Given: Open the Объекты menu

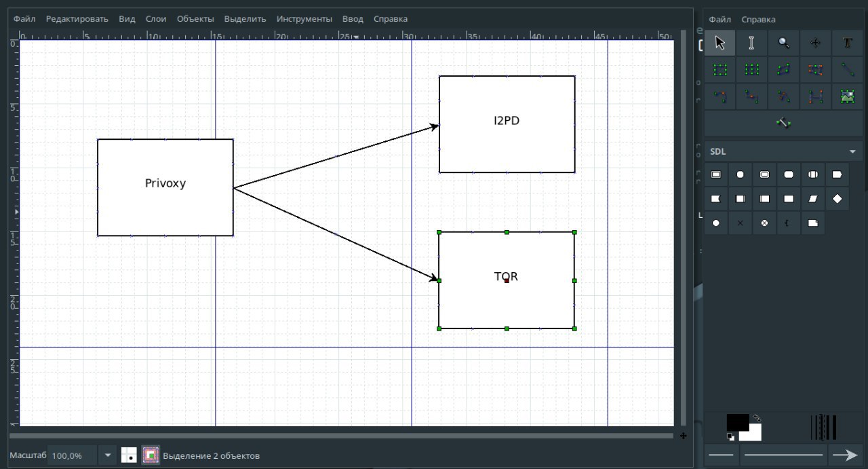Looking at the screenshot, I should click(x=195, y=19).
